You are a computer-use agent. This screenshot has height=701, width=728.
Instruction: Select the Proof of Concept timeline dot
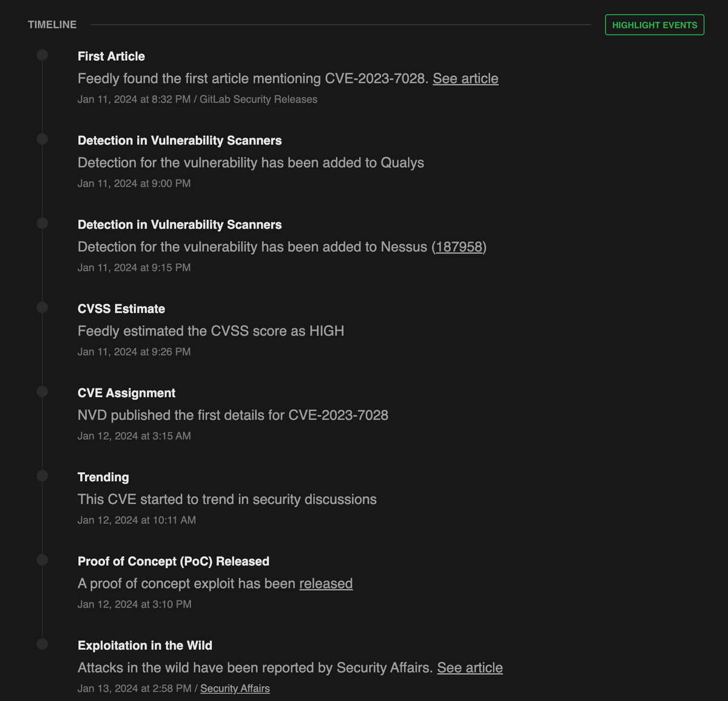[42, 560]
